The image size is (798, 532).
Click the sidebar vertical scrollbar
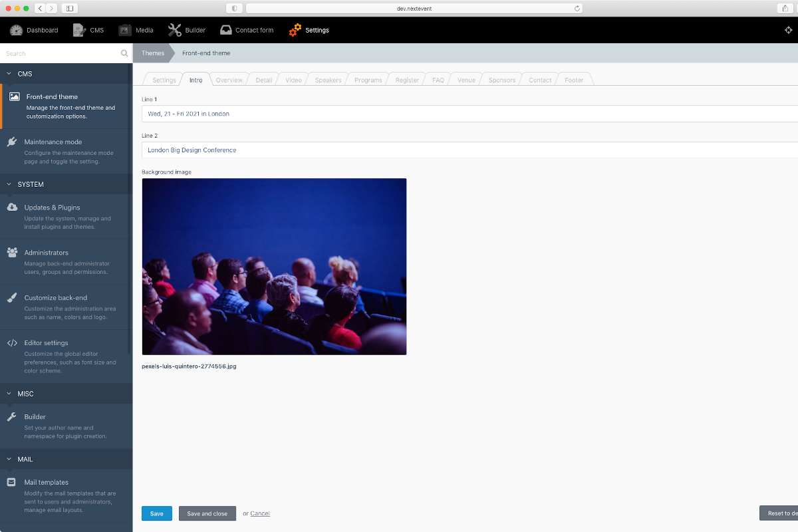point(130,209)
